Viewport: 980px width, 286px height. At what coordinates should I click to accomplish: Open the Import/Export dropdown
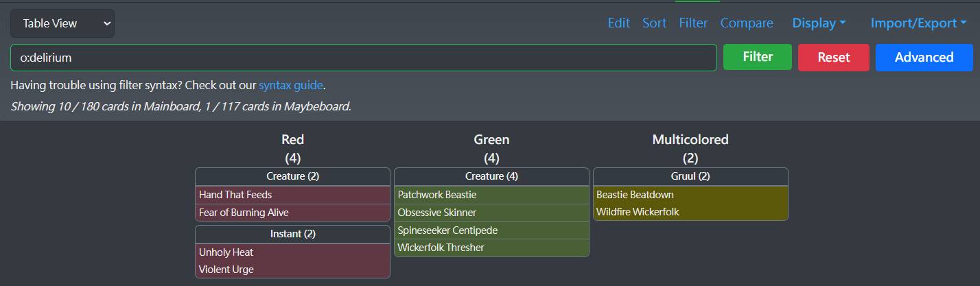click(x=918, y=23)
